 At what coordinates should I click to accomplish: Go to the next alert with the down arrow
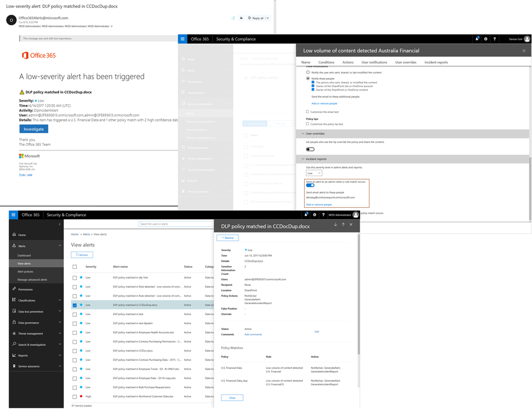tap(335, 225)
